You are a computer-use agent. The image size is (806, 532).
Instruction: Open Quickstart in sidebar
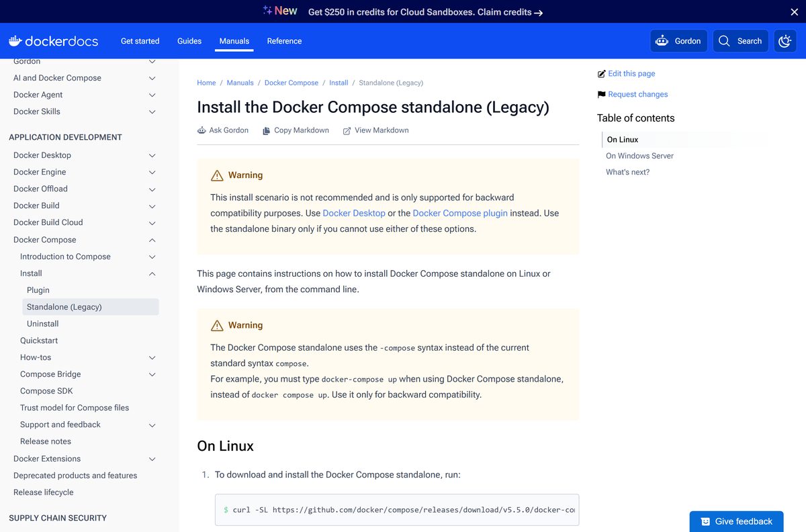pos(39,341)
